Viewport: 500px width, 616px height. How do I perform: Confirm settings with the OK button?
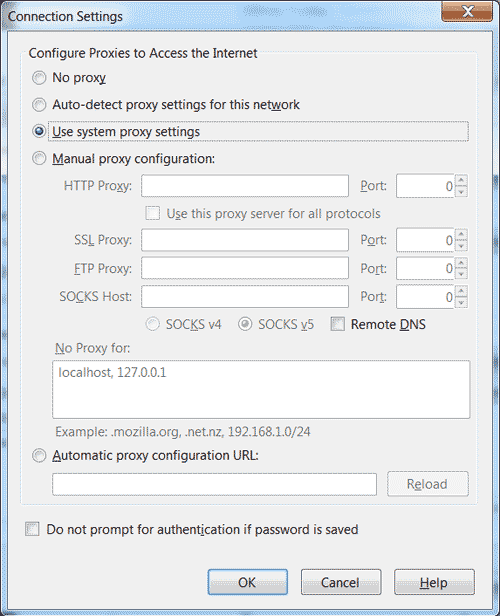[247, 582]
